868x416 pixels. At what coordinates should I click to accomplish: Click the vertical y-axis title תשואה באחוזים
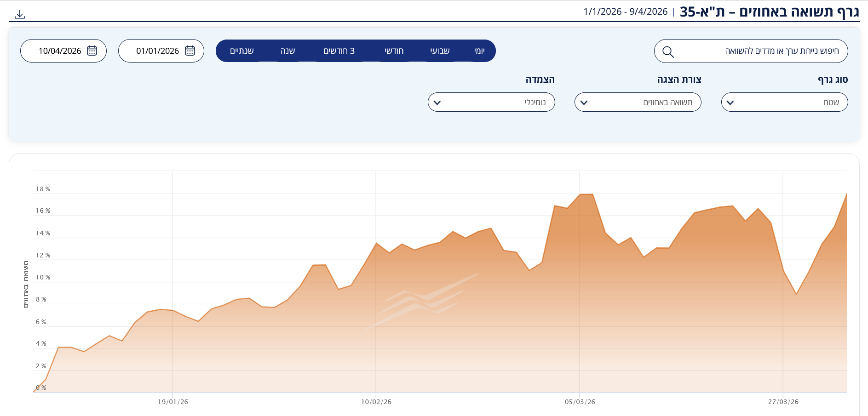pyautogui.click(x=26, y=284)
